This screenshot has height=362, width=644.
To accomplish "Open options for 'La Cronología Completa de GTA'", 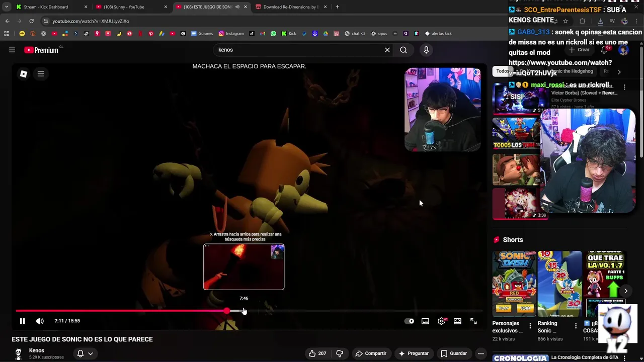I will [624, 358].
